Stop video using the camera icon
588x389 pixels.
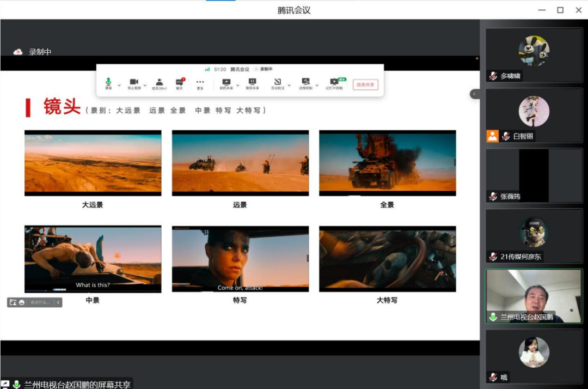point(134,81)
